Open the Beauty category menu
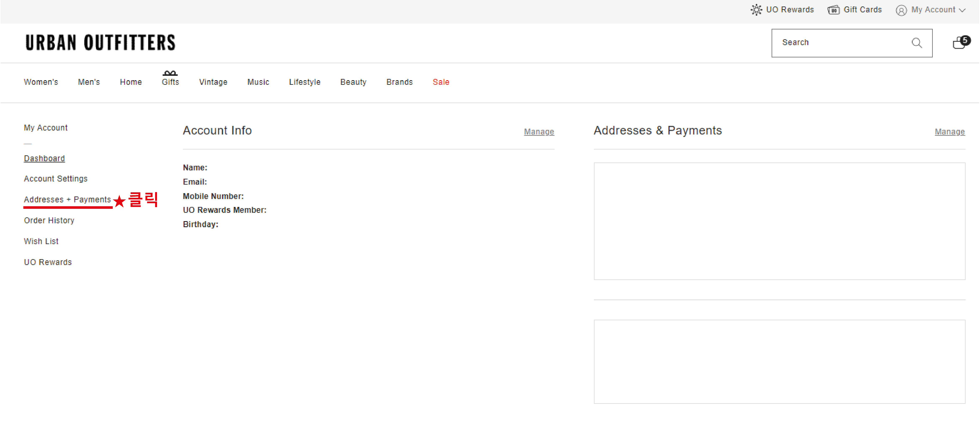This screenshot has width=980, height=436. pos(353,82)
